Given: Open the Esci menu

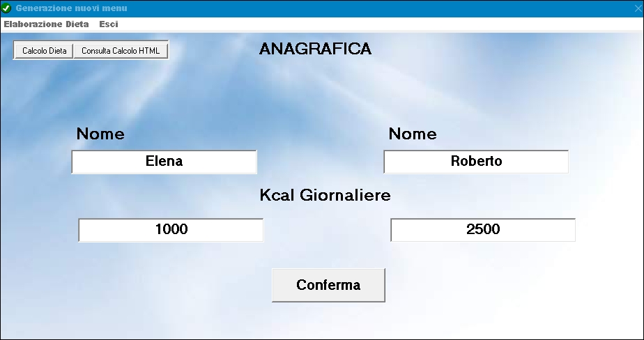Looking at the screenshot, I should (x=109, y=24).
